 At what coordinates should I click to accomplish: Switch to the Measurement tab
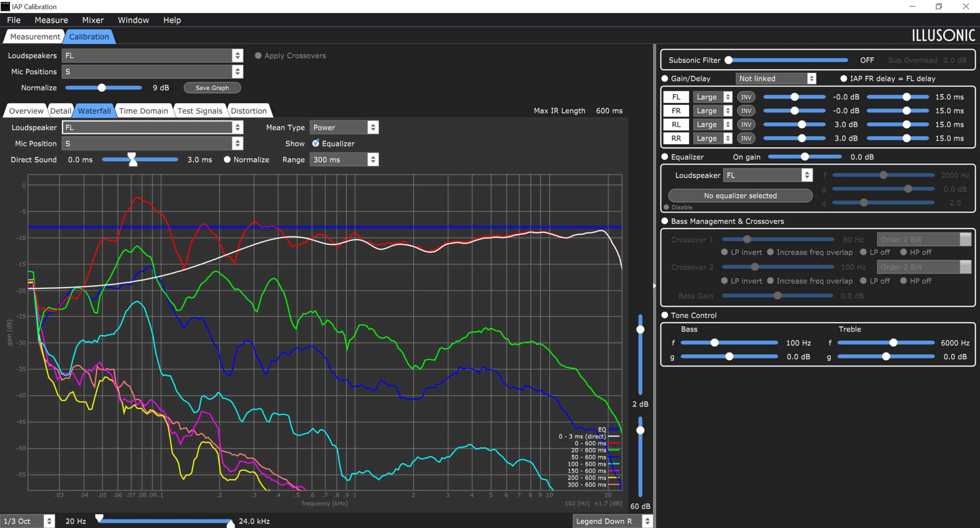coord(35,37)
